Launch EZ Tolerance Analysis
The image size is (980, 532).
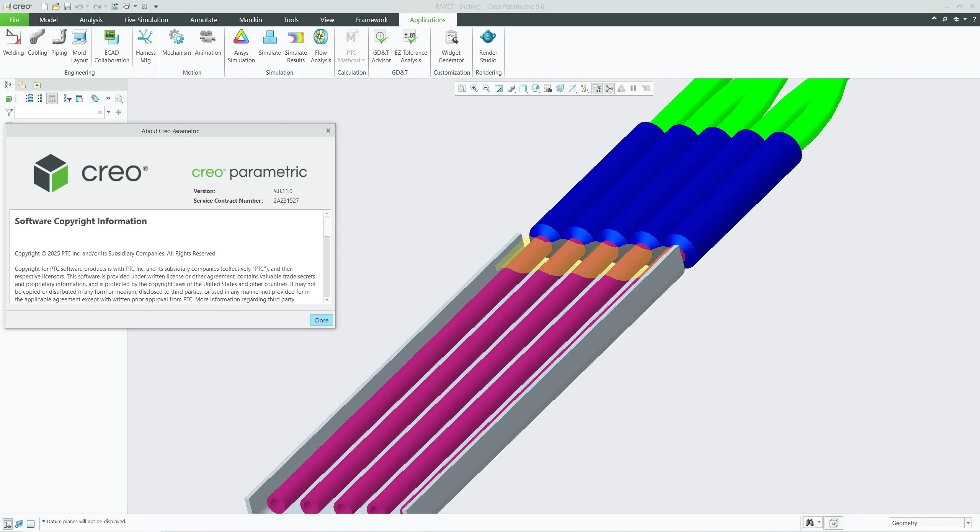(x=411, y=46)
